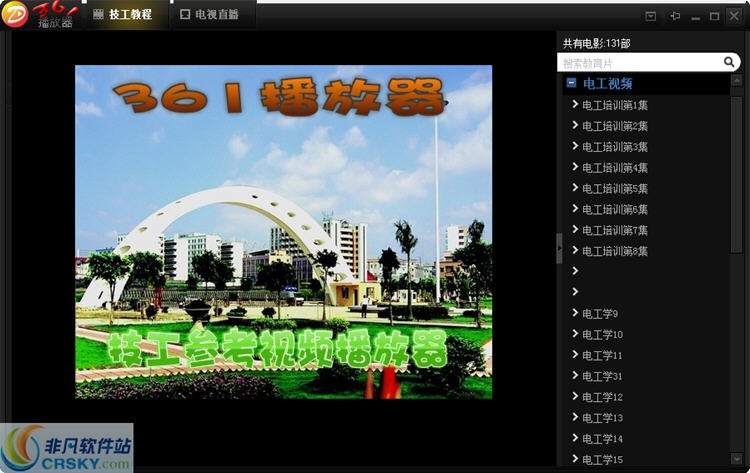
Task: Play 电工培训第5集 from the list
Action: click(615, 189)
